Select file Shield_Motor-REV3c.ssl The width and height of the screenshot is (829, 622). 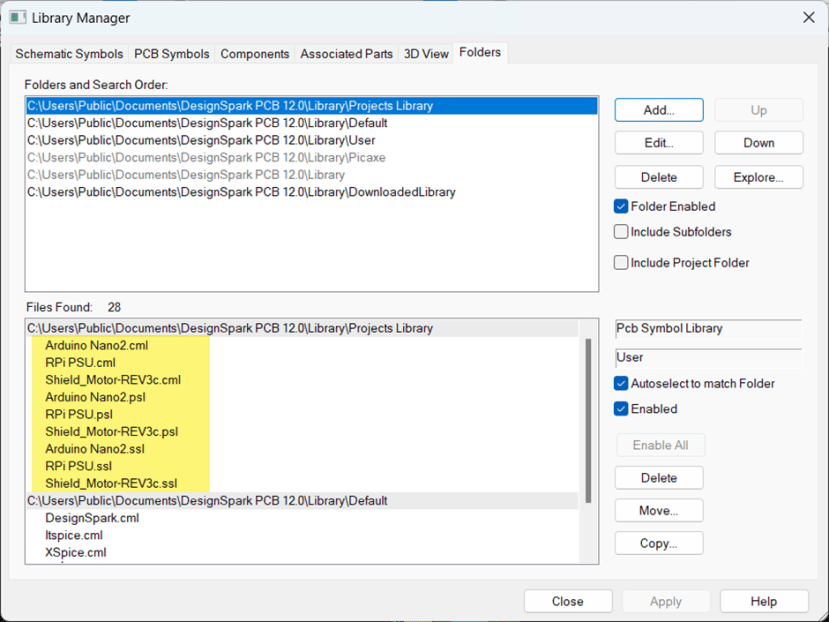tap(112, 483)
